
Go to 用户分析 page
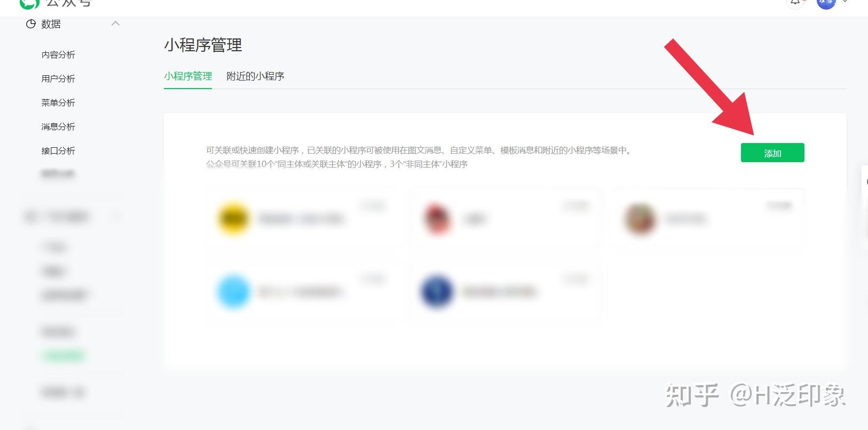pos(58,78)
